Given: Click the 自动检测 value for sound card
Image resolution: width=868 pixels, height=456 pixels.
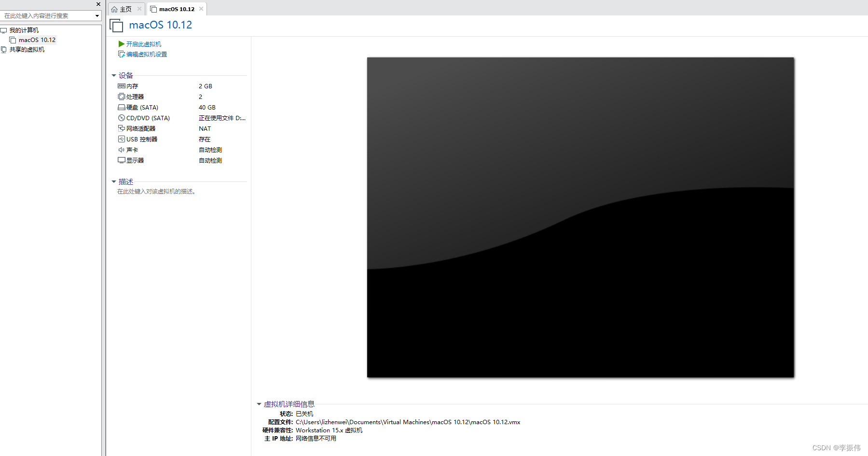Looking at the screenshot, I should (210, 150).
